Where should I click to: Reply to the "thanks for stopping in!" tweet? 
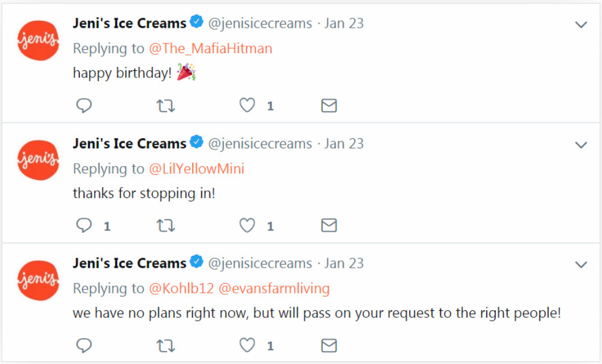[x=84, y=226]
